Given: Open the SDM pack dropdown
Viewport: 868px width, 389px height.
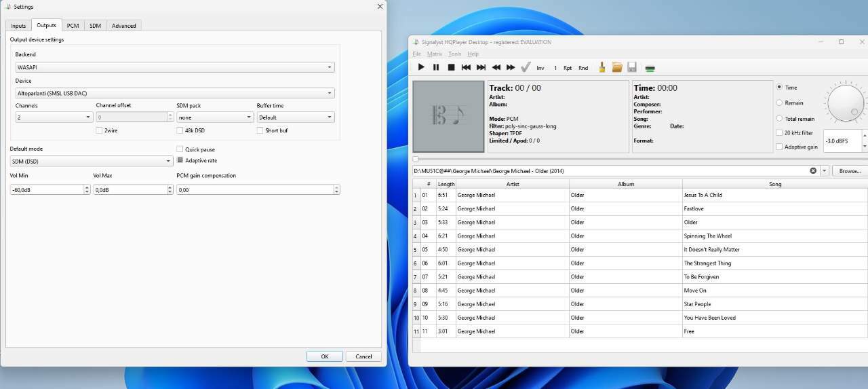Looking at the screenshot, I should pyautogui.click(x=214, y=117).
